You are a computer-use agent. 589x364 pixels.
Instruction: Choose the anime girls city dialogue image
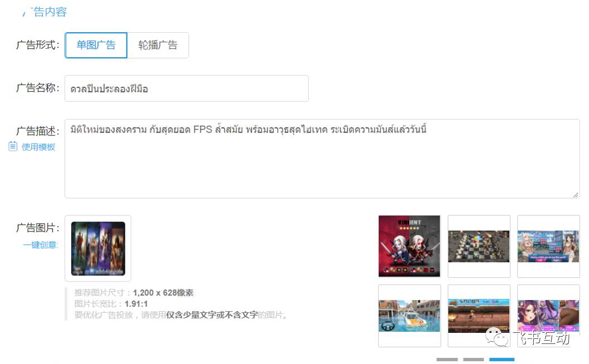pyautogui.click(x=548, y=246)
